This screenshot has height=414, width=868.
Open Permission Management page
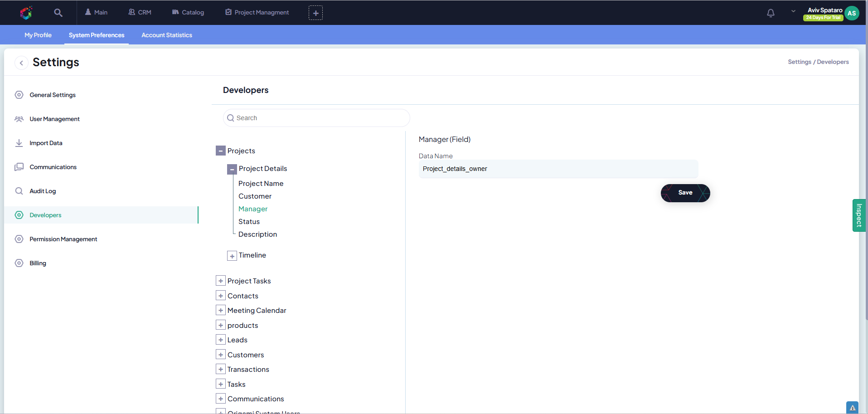(63, 239)
